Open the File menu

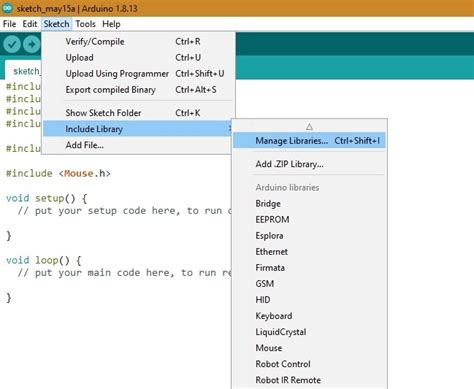point(9,24)
